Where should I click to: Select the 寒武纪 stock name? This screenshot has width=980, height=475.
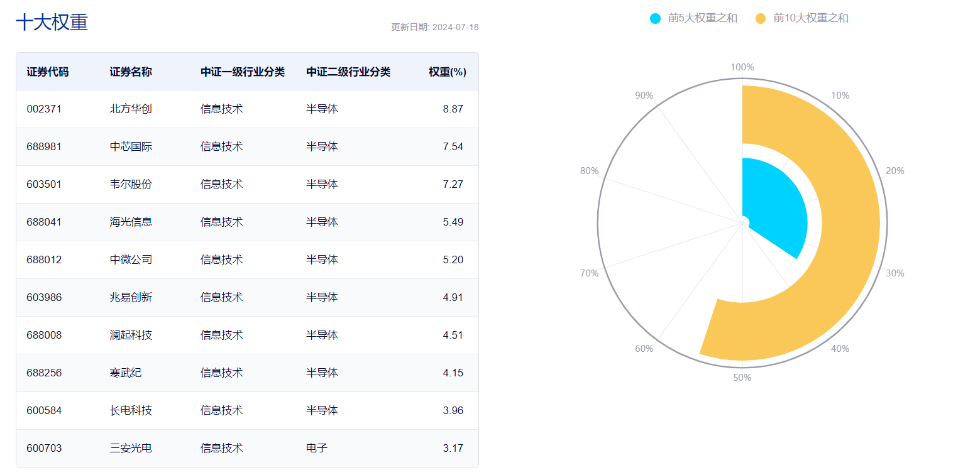[x=126, y=373]
